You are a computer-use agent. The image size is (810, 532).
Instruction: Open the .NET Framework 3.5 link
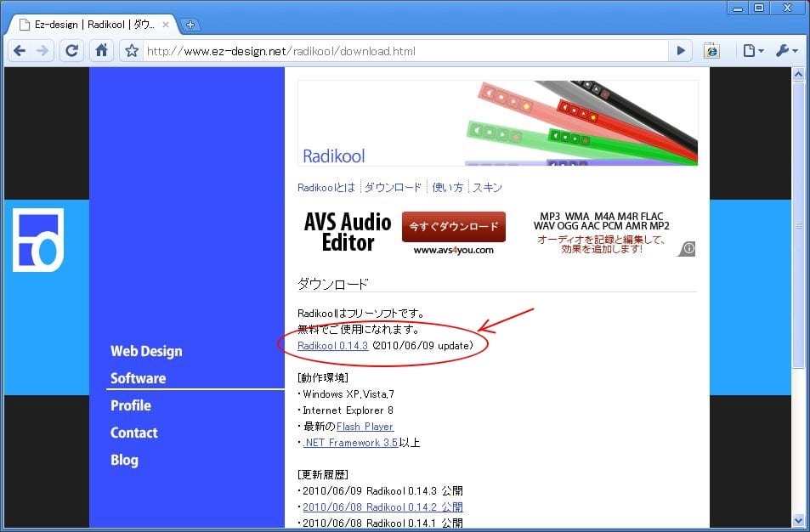pos(350,443)
